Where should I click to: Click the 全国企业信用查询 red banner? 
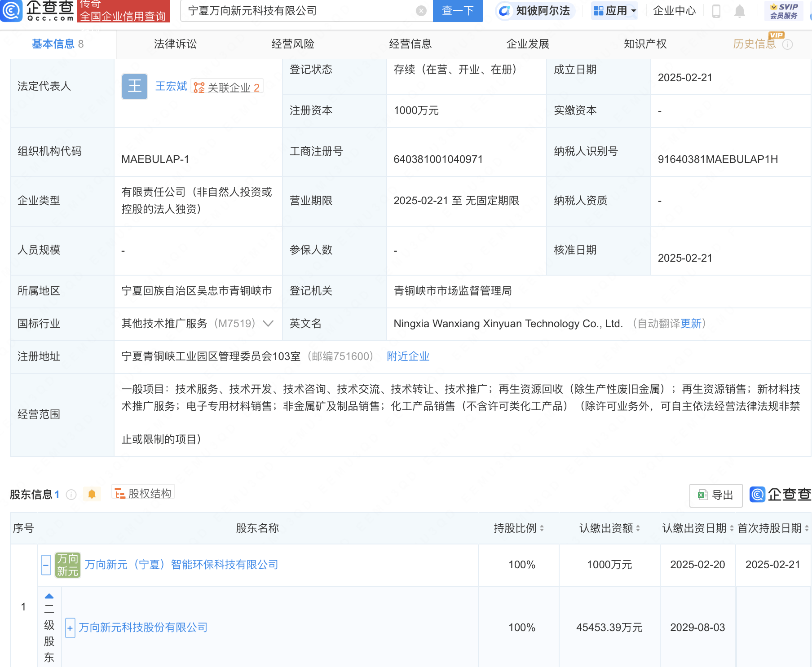(124, 11)
